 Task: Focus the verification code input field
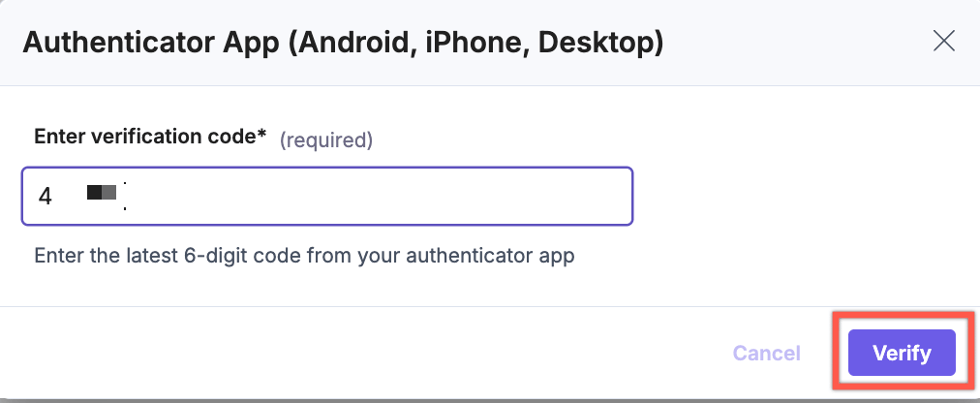pyautogui.click(x=327, y=196)
